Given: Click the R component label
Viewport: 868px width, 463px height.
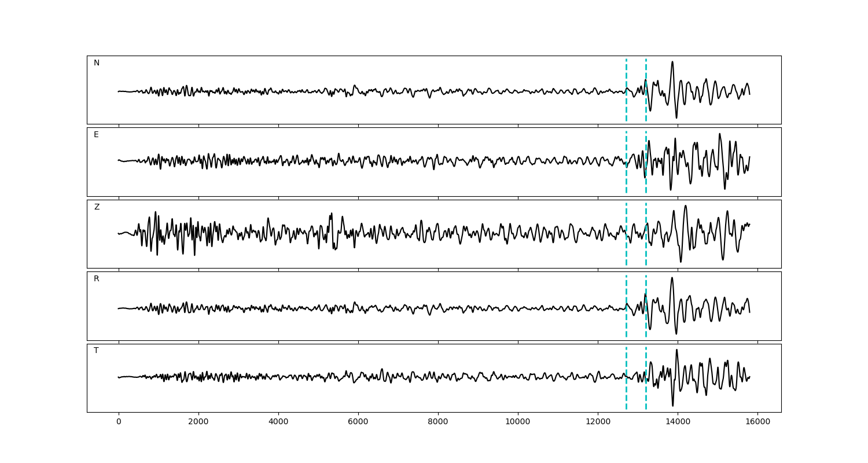Looking at the screenshot, I should [x=97, y=279].
